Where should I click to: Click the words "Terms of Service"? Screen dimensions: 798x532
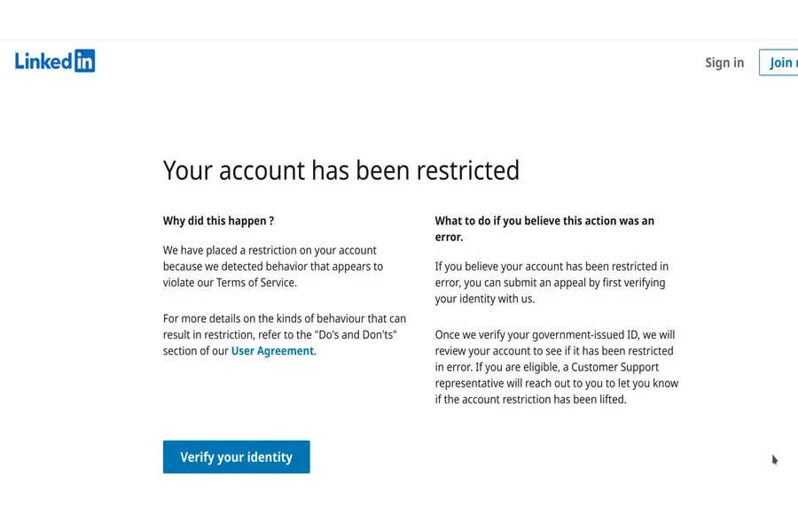(255, 283)
